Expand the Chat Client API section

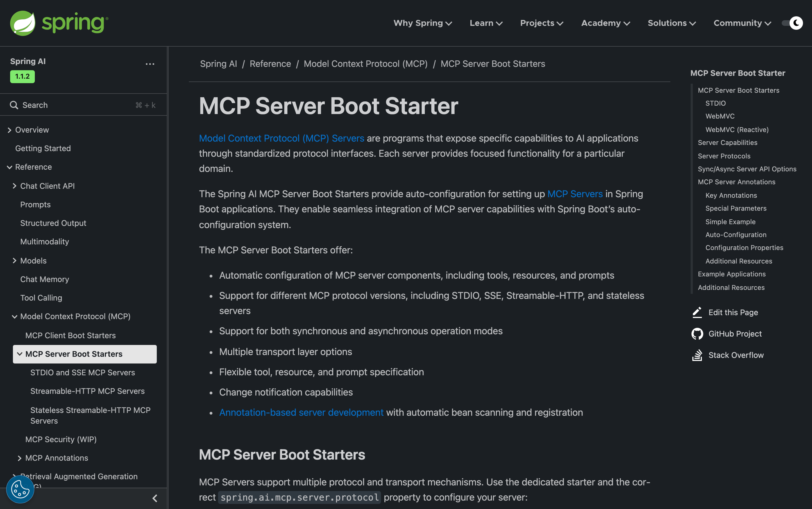coord(15,186)
